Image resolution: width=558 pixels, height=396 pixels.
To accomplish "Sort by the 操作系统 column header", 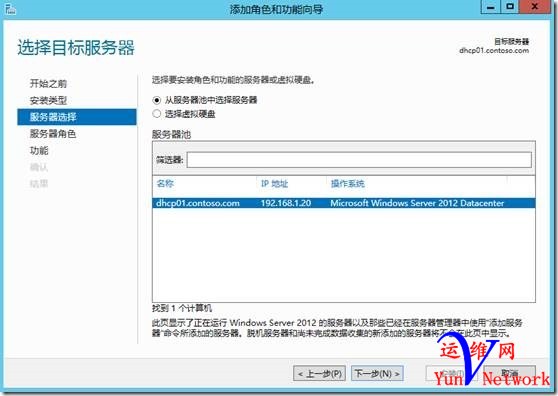I will pyautogui.click(x=348, y=184).
